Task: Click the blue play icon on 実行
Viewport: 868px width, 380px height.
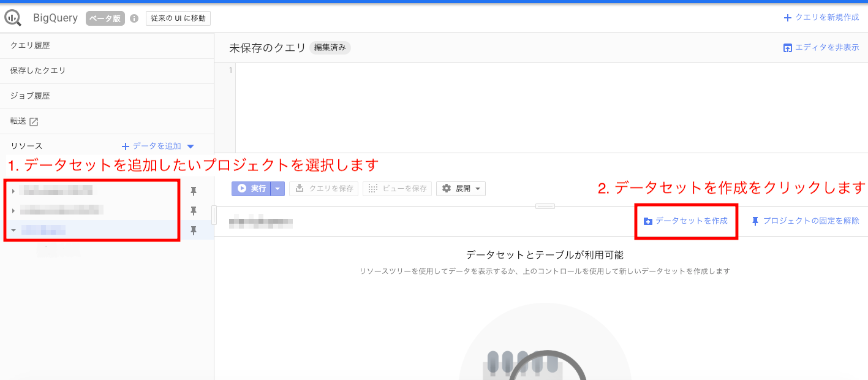Action: pos(242,189)
